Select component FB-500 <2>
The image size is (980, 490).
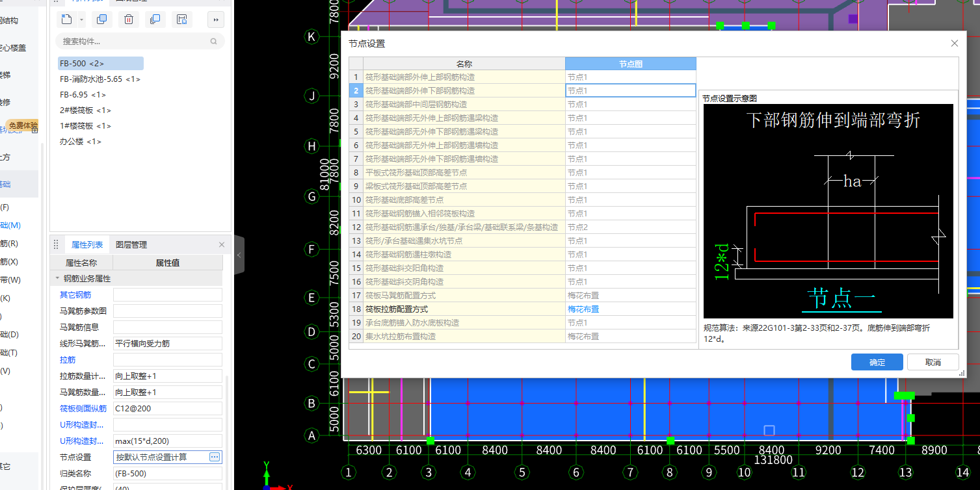tap(100, 63)
